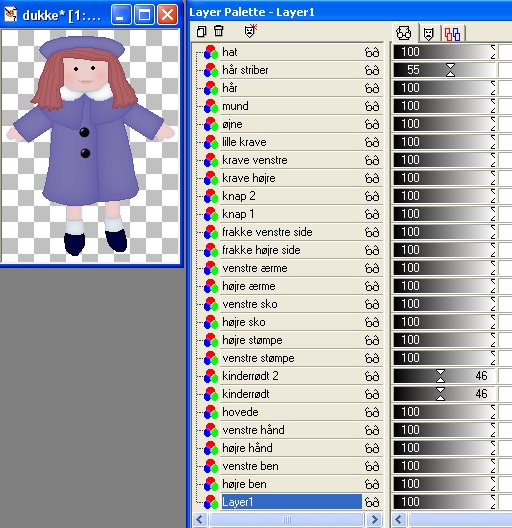Click the raster layer icon beside hat
This screenshot has height=528, width=512.
point(211,52)
